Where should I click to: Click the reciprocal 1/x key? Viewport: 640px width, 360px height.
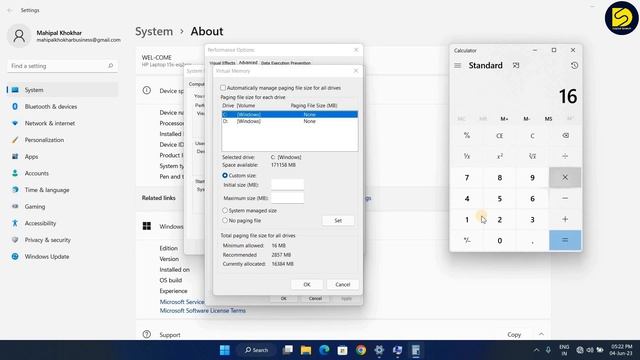tap(467, 156)
